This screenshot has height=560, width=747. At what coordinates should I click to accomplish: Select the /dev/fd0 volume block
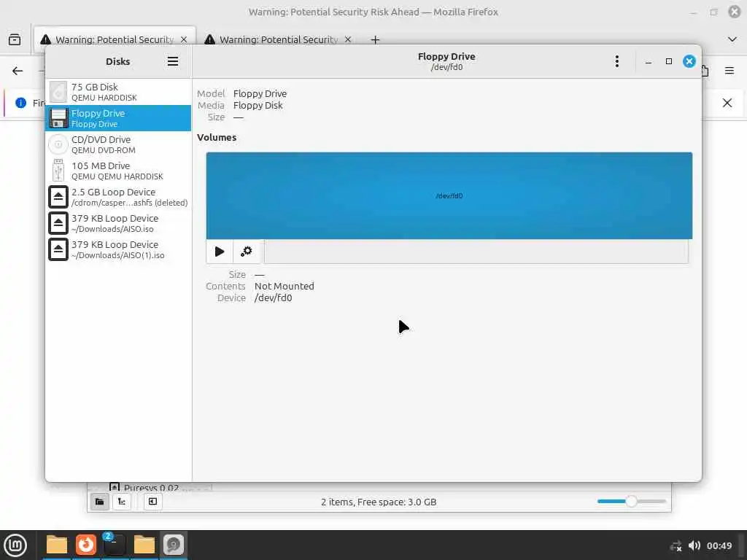(449, 195)
